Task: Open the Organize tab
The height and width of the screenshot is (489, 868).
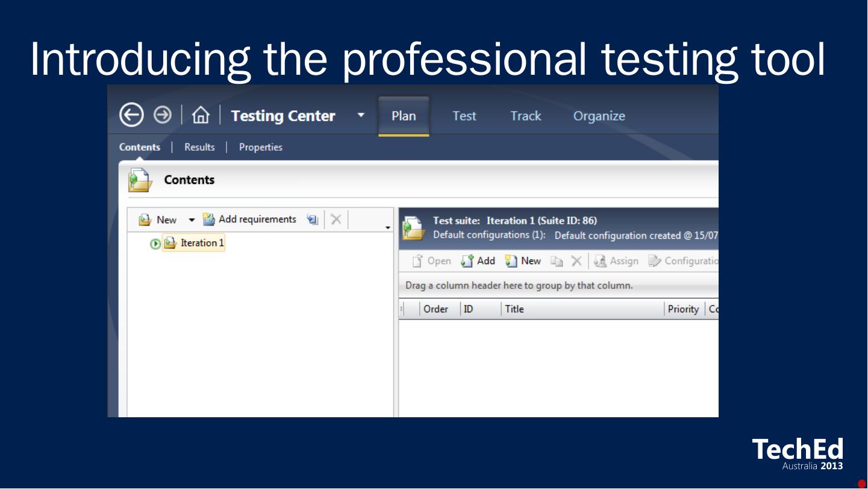Action: [599, 116]
